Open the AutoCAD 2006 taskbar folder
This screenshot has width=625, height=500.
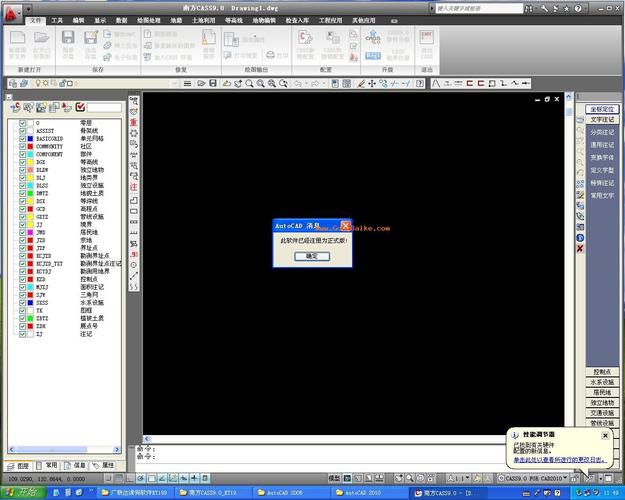click(290, 493)
